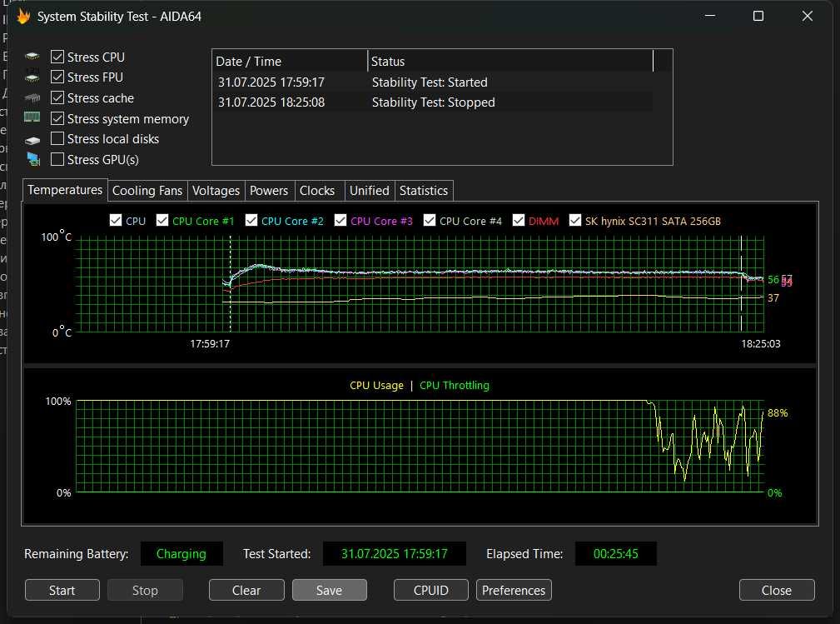Switch to the Statistics tab
This screenshot has height=624, width=840.
424,191
